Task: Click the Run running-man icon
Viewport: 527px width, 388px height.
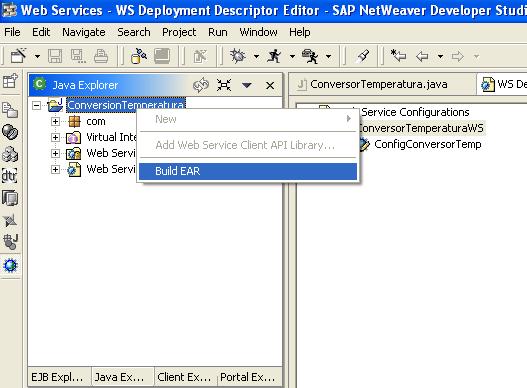Action: click(x=274, y=56)
